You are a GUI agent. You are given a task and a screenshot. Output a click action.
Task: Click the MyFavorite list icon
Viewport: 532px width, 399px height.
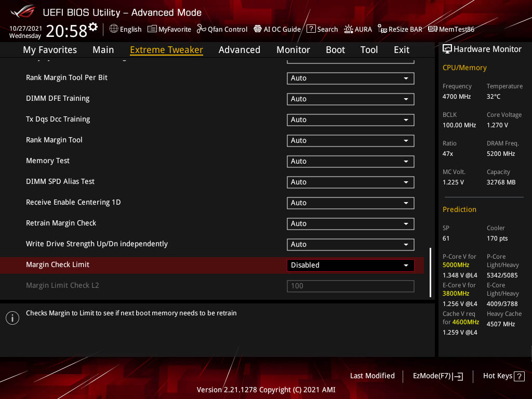tap(152, 29)
